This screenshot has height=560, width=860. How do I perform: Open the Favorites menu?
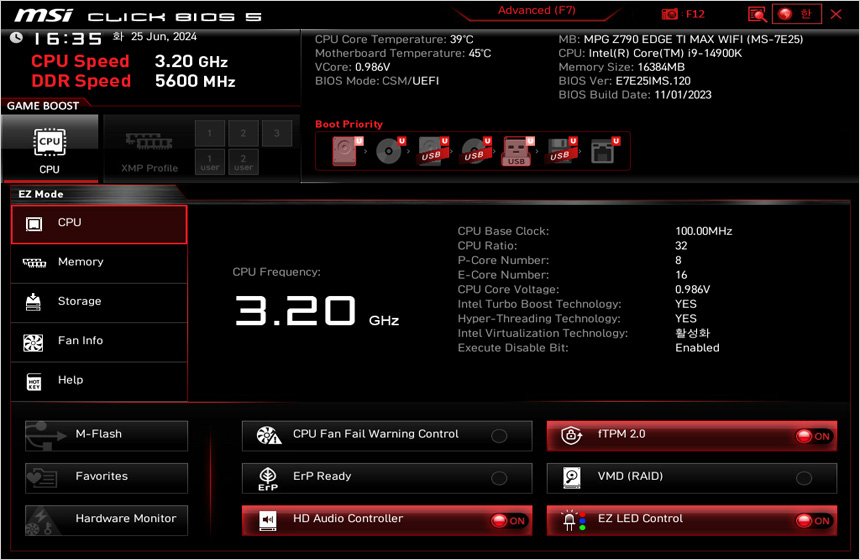coord(106,477)
